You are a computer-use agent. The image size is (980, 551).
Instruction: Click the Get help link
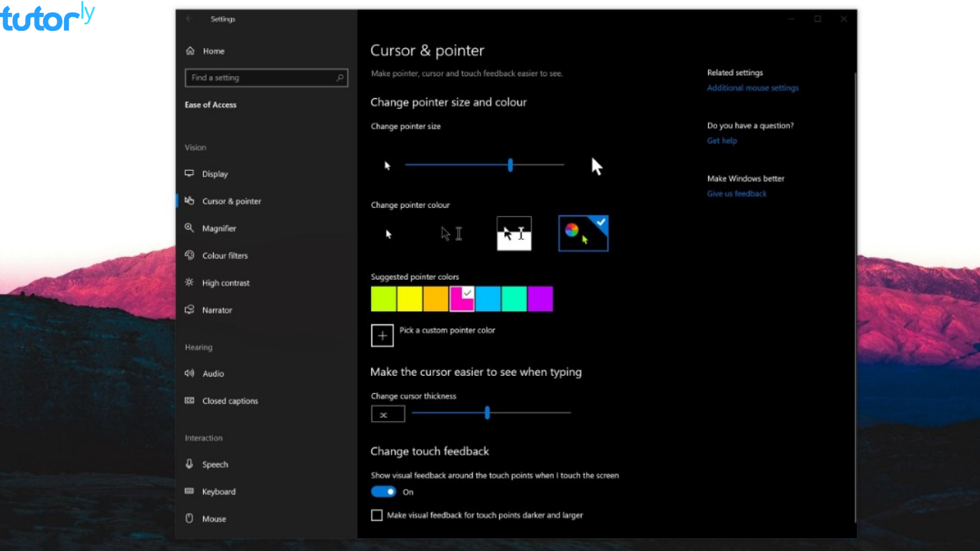[x=722, y=141]
